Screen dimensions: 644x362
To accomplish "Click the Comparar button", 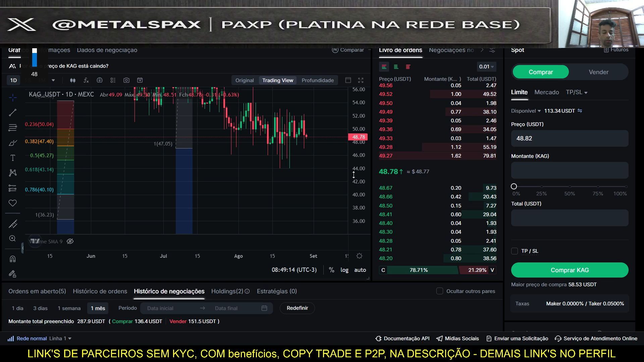I will 348,50.
